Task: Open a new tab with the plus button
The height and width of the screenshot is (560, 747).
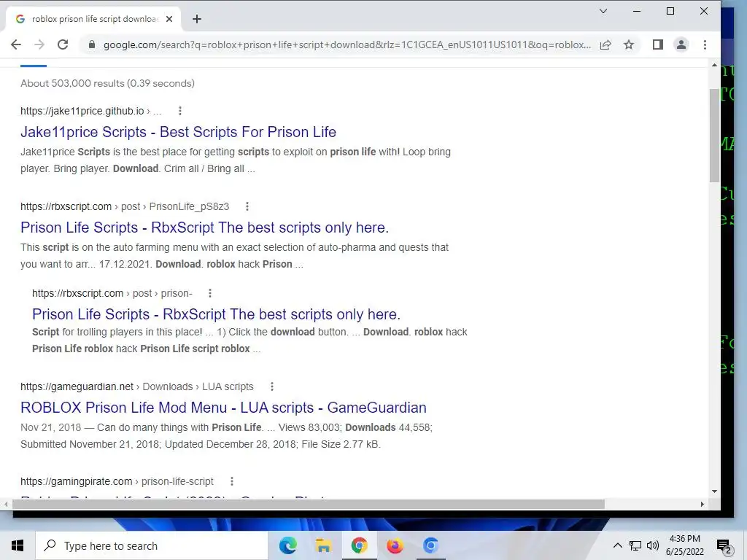Action: pos(197,19)
